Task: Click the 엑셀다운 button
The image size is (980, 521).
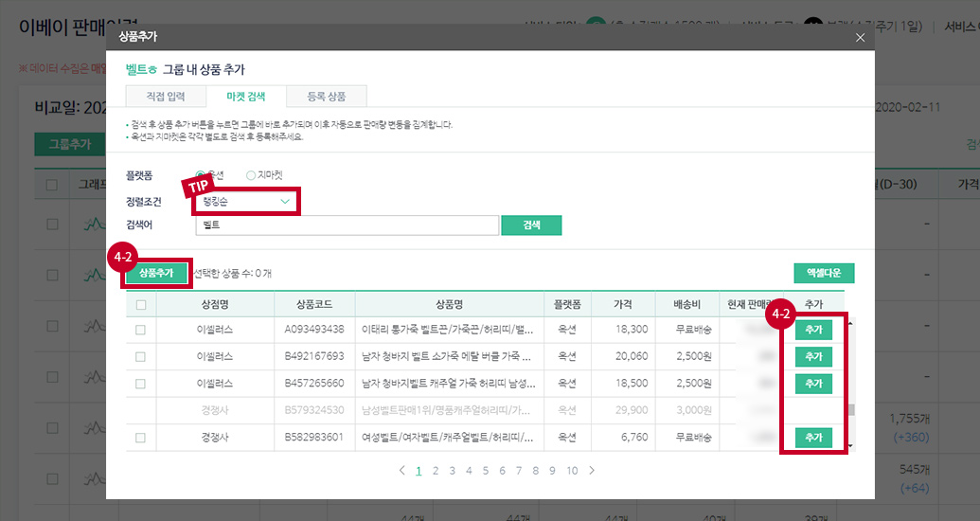Action: tap(824, 274)
